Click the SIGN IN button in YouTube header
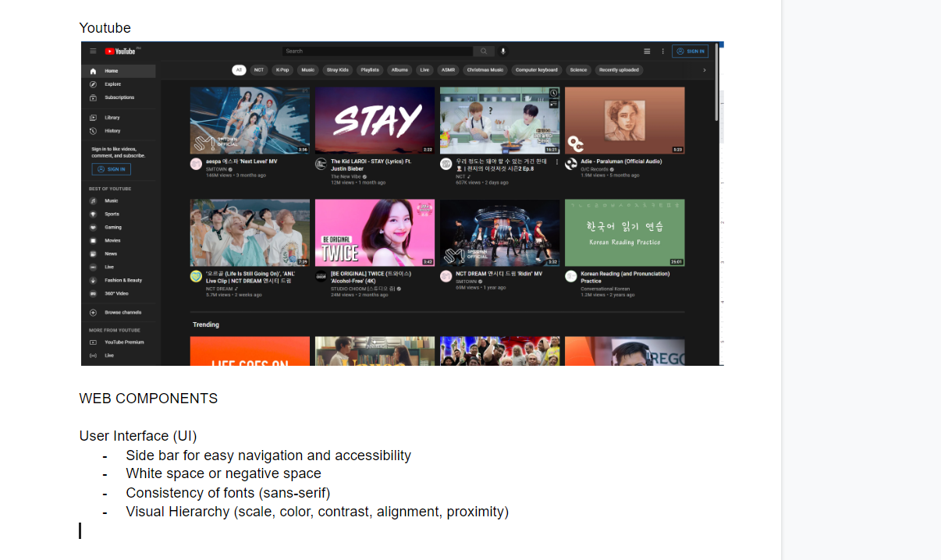 [x=691, y=51]
